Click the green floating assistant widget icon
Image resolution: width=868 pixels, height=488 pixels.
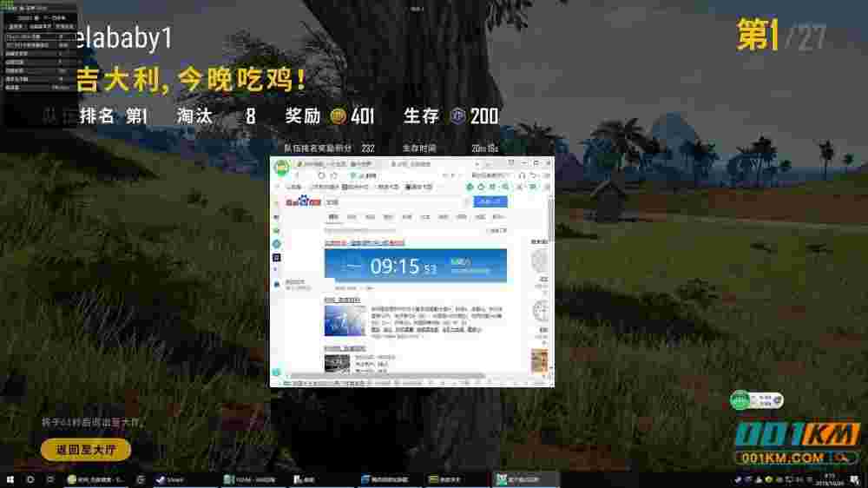pos(740,401)
